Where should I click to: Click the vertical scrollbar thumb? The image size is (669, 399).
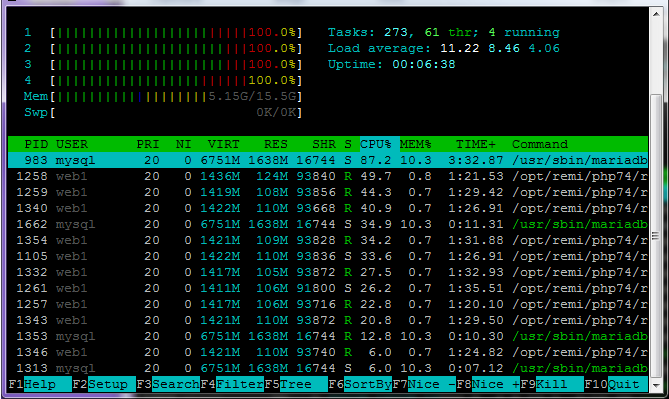point(656,236)
